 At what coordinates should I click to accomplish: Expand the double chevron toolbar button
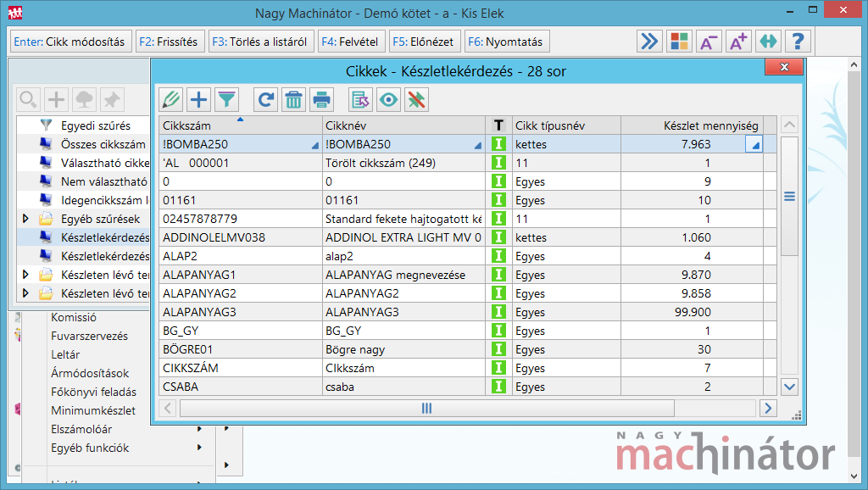click(648, 42)
